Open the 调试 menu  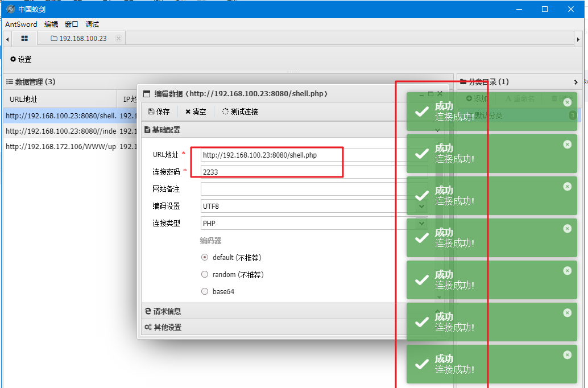(92, 24)
